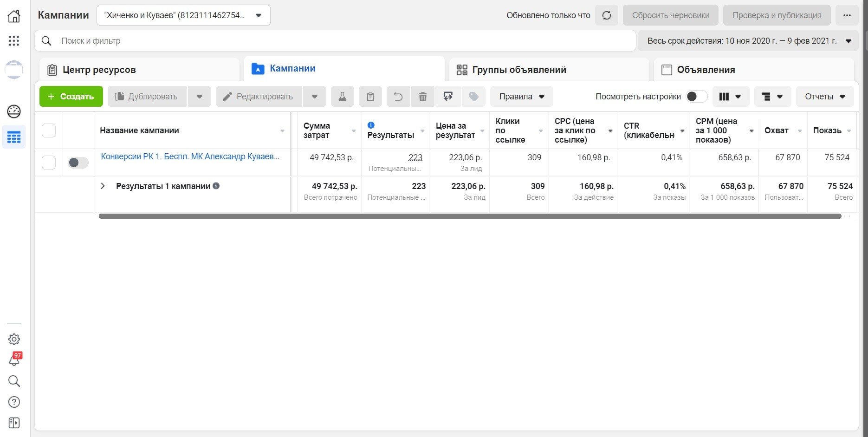Image resolution: width=868 pixels, height=437 pixels.
Task: Open the help question mark icon
Action: 14,402
